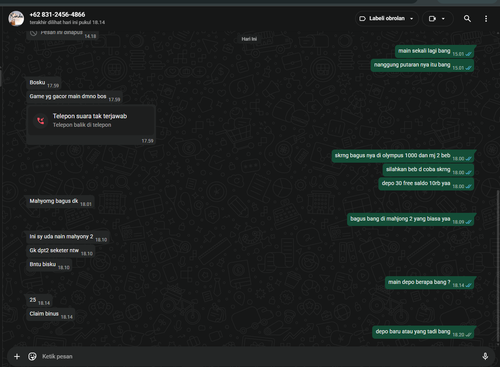Record a voice message with microphone

pyautogui.click(x=485, y=356)
